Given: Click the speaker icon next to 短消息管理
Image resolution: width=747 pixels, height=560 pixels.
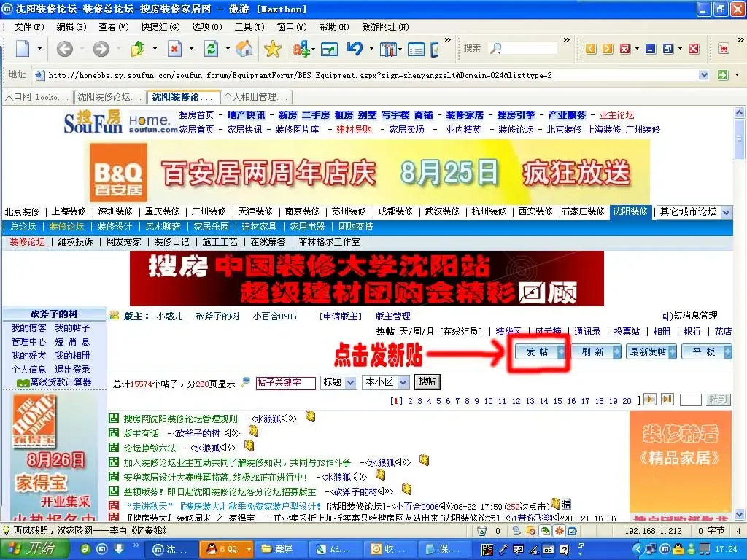Looking at the screenshot, I should tap(667, 316).
